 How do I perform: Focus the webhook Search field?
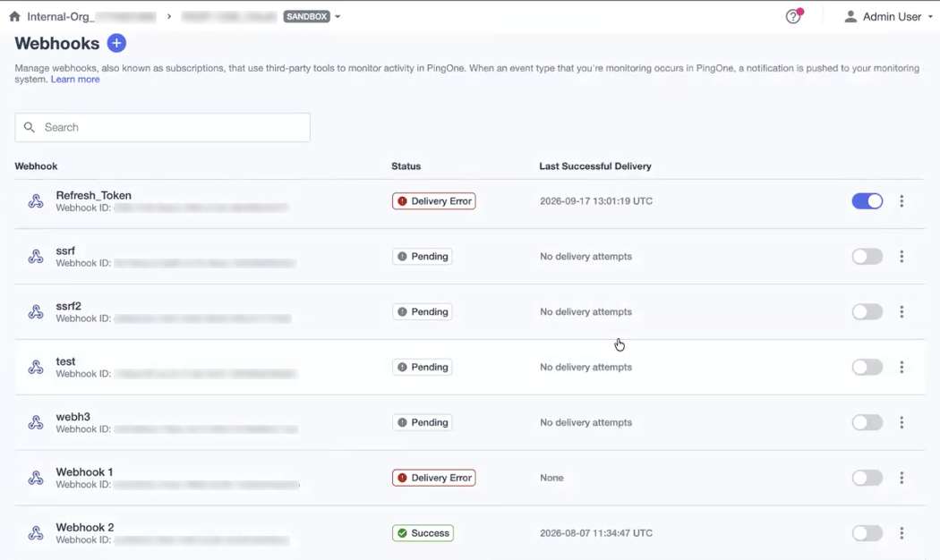coord(162,127)
